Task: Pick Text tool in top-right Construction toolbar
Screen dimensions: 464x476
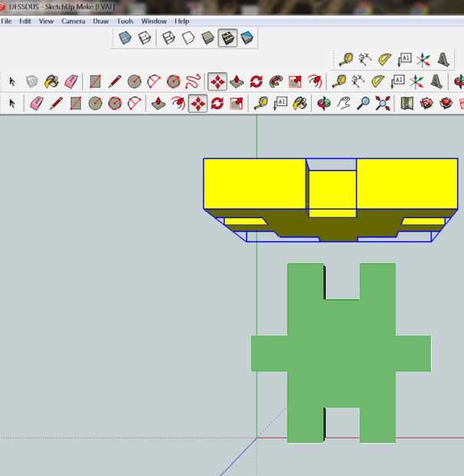Action: [405, 59]
